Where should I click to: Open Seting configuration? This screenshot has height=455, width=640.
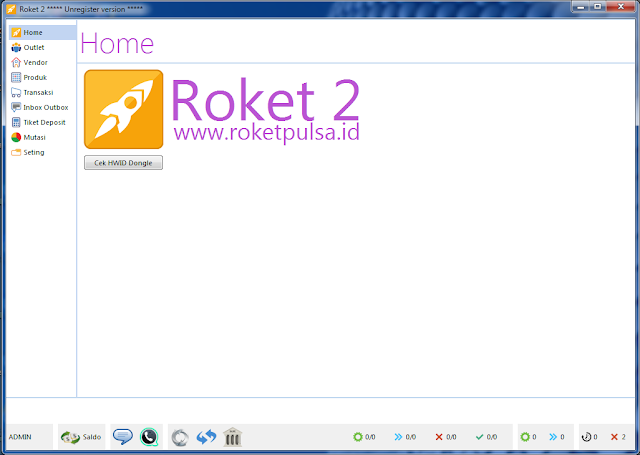coord(42,152)
